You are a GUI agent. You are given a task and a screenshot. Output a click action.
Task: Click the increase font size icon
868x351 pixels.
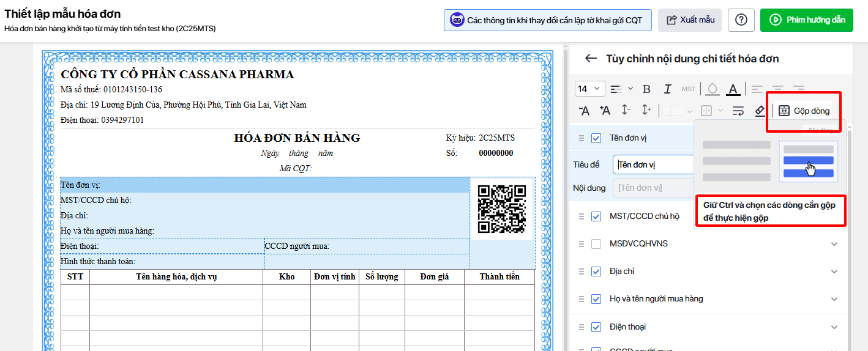pos(605,111)
